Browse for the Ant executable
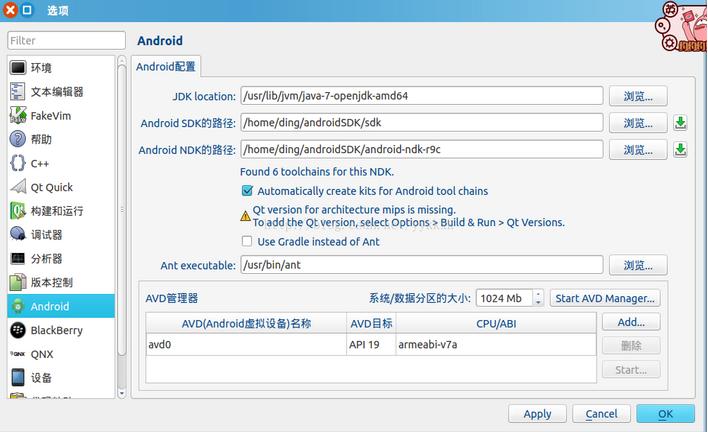This screenshot has width=708, height=432. (x=638, y=265)
